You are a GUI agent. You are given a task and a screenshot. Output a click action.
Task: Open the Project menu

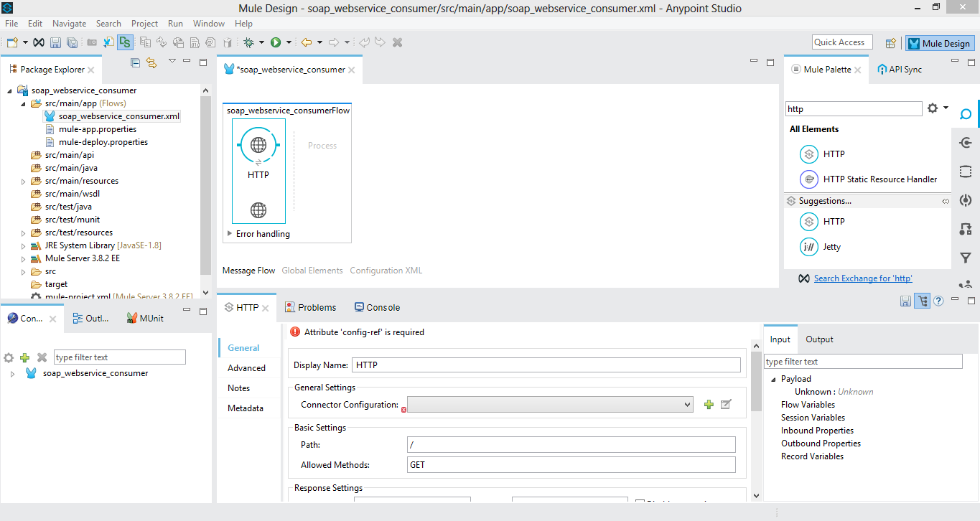(x=144, y=24)
